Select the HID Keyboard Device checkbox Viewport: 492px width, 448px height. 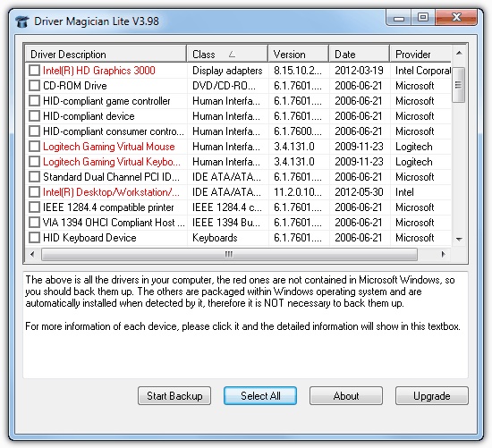pos(34,238)
